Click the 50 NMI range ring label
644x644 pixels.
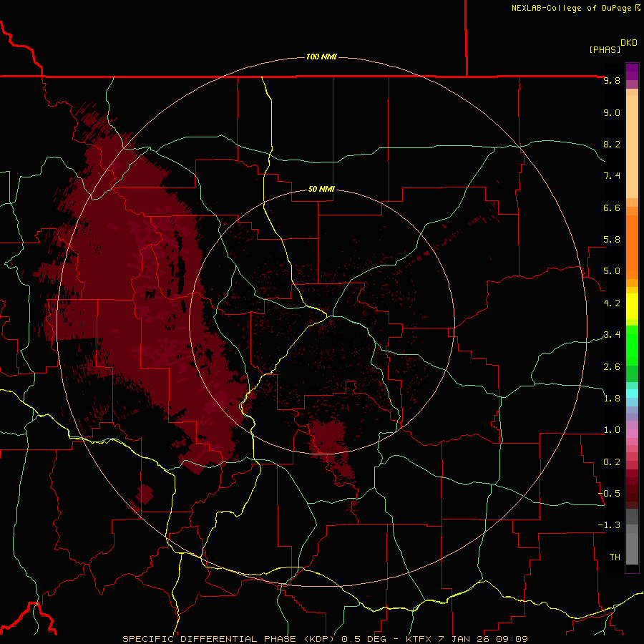pos(321,190)
